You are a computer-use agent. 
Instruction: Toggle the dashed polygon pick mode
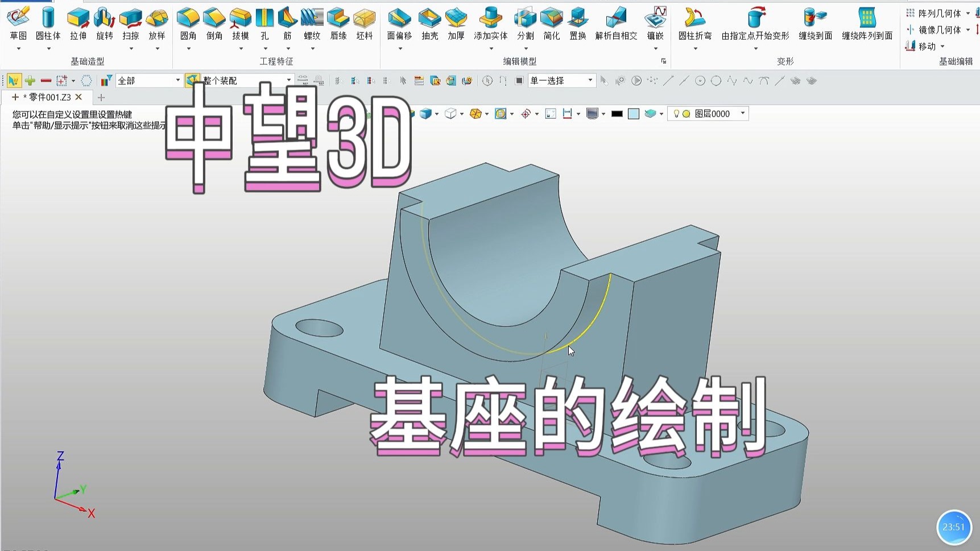tap(86, 81)
